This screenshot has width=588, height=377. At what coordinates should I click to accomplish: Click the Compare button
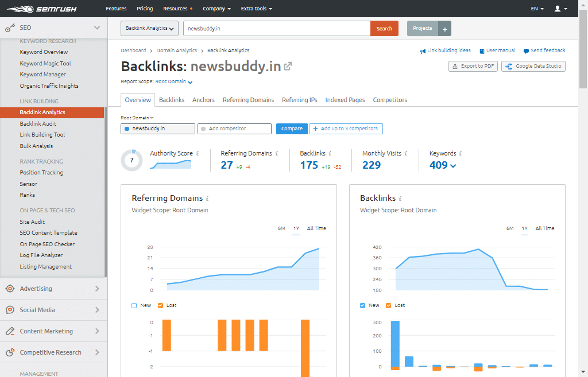(292, 129)
